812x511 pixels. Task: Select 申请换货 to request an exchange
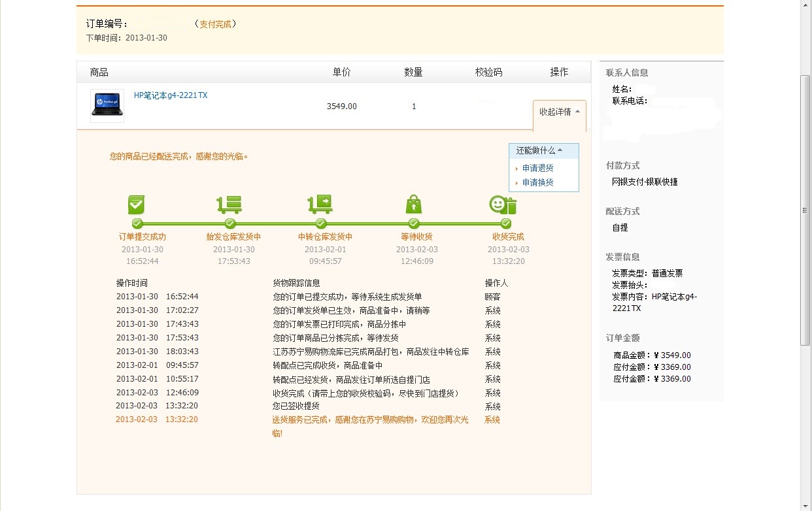pyautogui.click(x=537, y=182)
